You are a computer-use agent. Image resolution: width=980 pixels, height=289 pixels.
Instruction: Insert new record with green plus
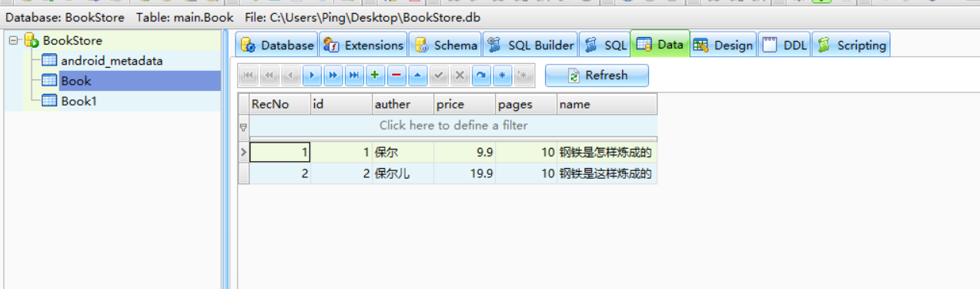pyautogui.click(x=375, y=76)
